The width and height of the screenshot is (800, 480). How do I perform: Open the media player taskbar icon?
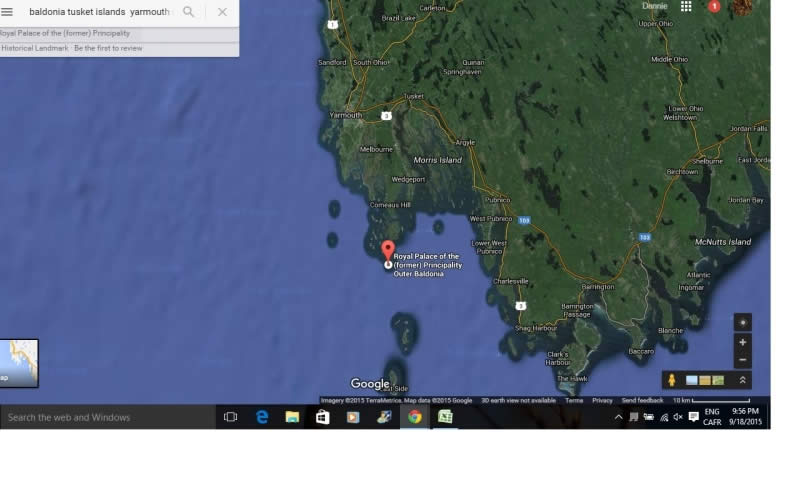click(x=353, y=417)
